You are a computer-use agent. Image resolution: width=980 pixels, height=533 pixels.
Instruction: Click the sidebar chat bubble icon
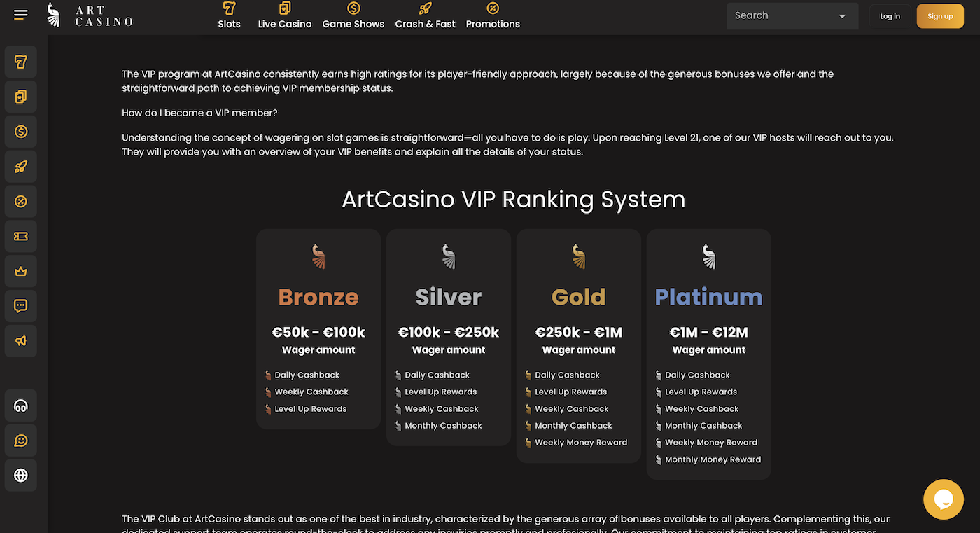(21, 306)
